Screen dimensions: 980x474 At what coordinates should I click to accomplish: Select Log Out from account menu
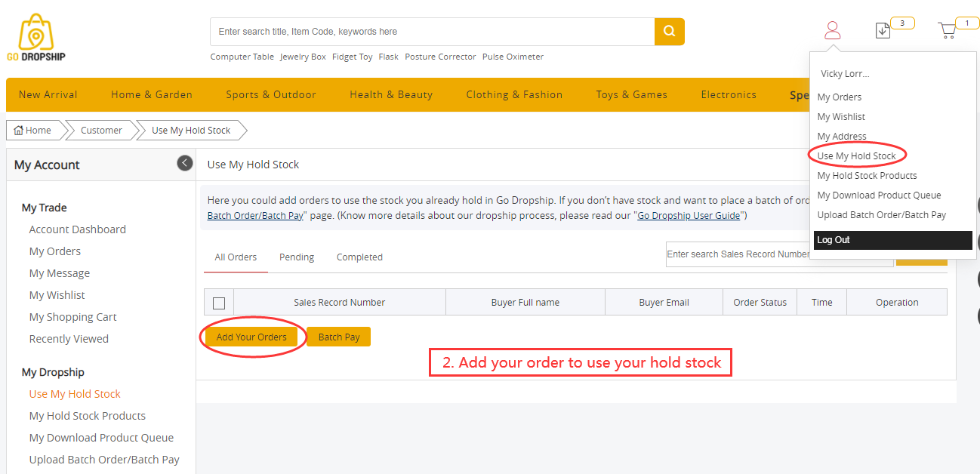pos(834,240)
